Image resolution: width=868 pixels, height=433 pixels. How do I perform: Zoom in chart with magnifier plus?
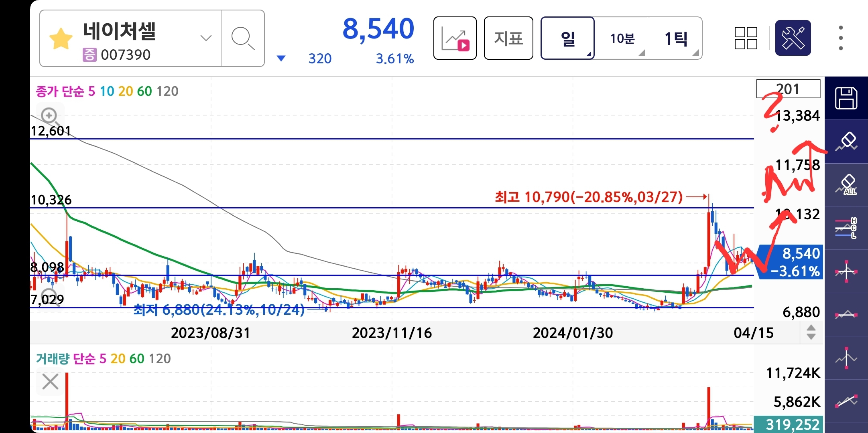tap(50, 116)
